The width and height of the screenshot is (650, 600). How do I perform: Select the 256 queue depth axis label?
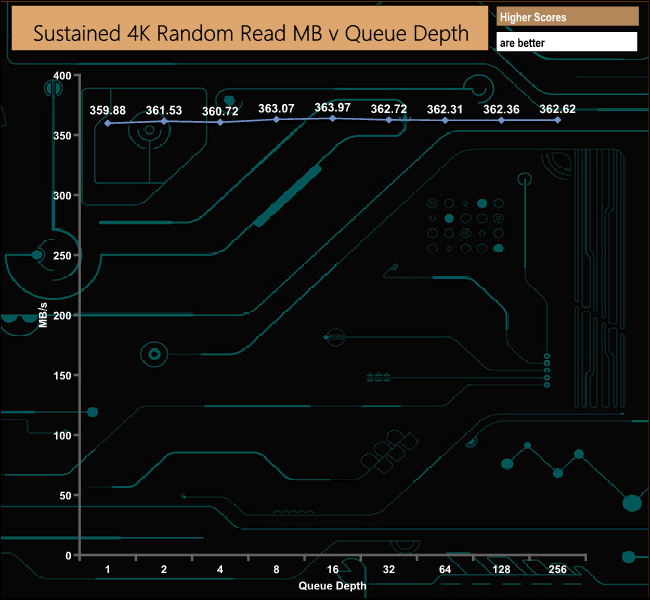(557, 569)
